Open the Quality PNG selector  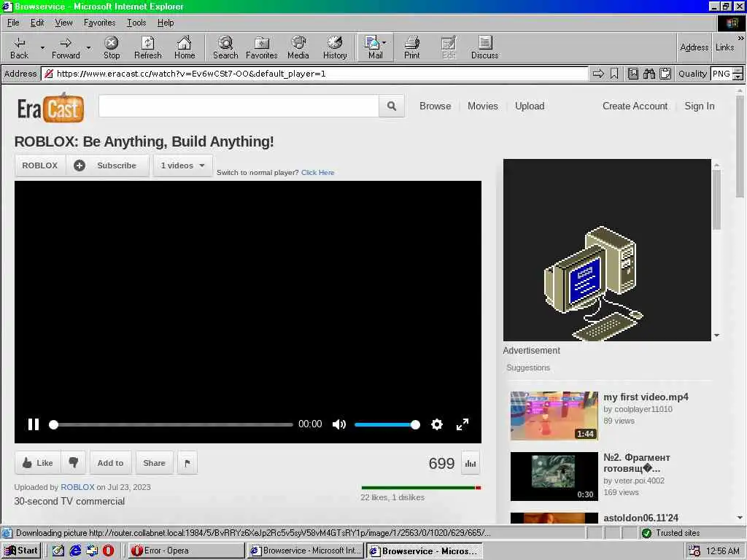click(727, 74)
